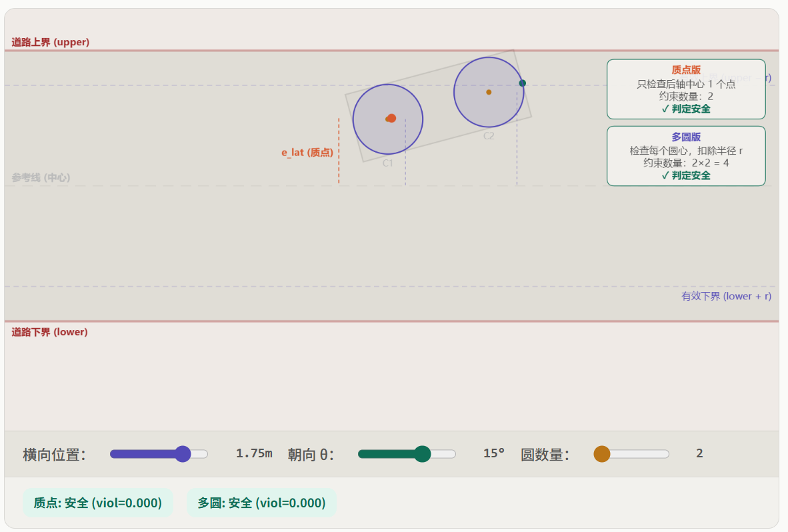Click the green 朝向 θ slider handle

click(x=422, y=454)
